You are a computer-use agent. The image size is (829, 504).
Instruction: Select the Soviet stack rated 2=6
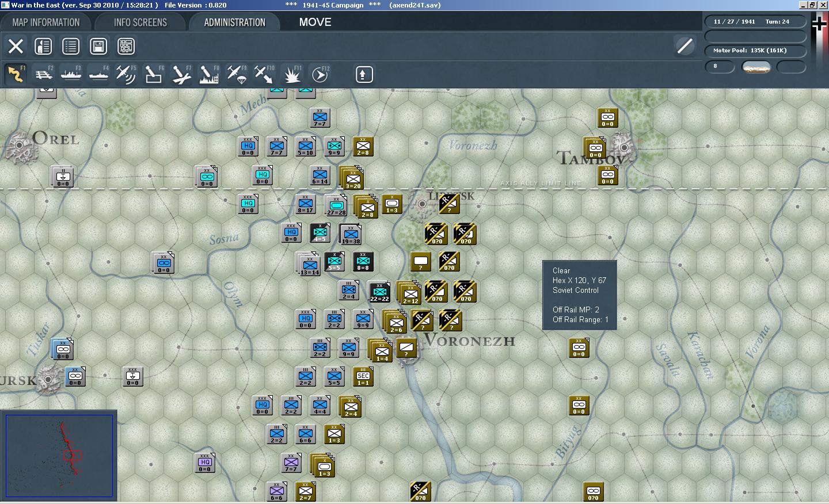(395, 322)
